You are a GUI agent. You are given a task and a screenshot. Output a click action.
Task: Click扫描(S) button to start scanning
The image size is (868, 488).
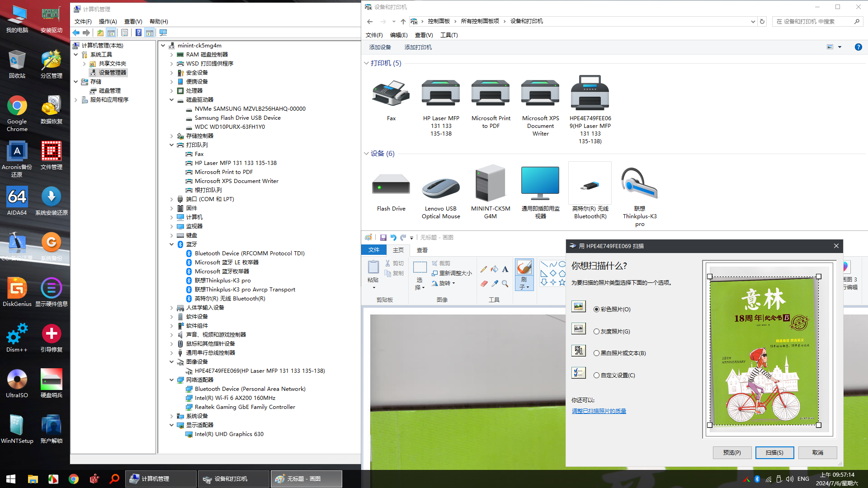[x=774, y=452]
